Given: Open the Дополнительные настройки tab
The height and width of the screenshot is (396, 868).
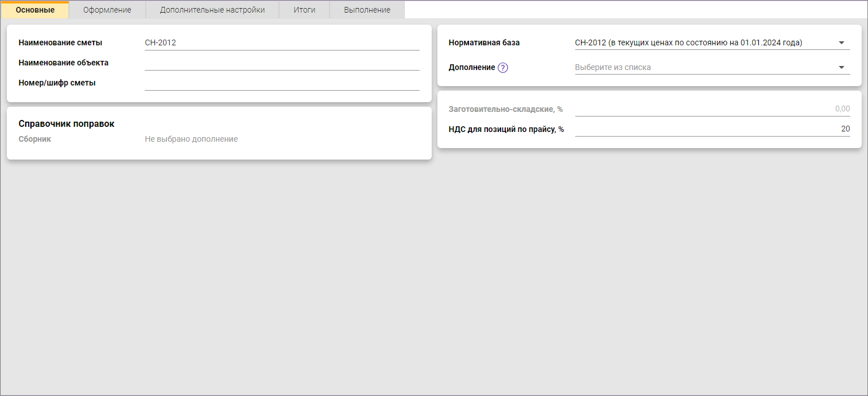Looking at the screenshot, I should coord(212,10).
